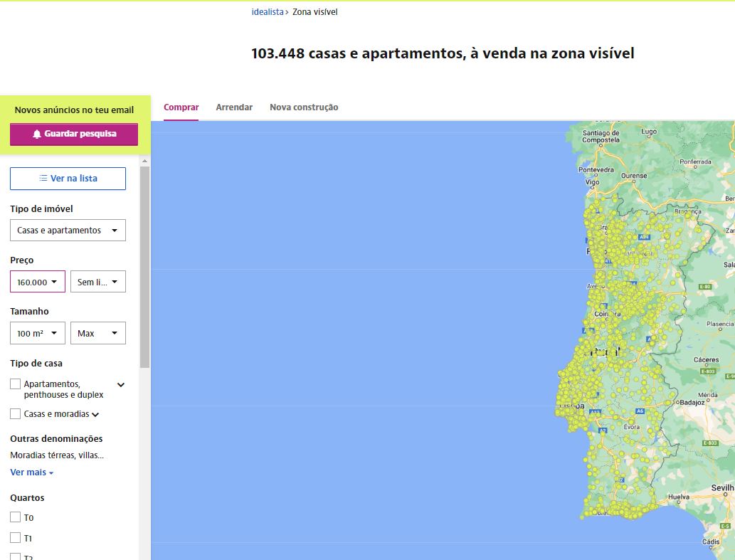Click the Huelva map label
This screenshot has height=560, width=735.
click(x=678, y=497)
